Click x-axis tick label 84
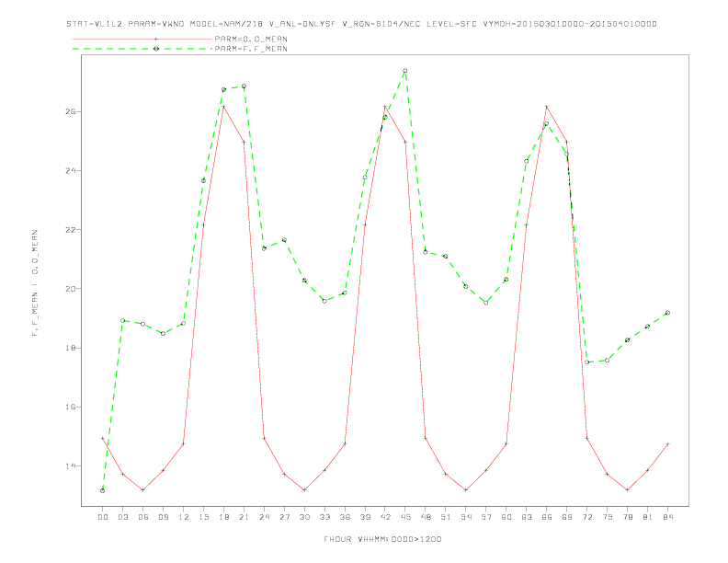728x563 pixels. [668, 517]
